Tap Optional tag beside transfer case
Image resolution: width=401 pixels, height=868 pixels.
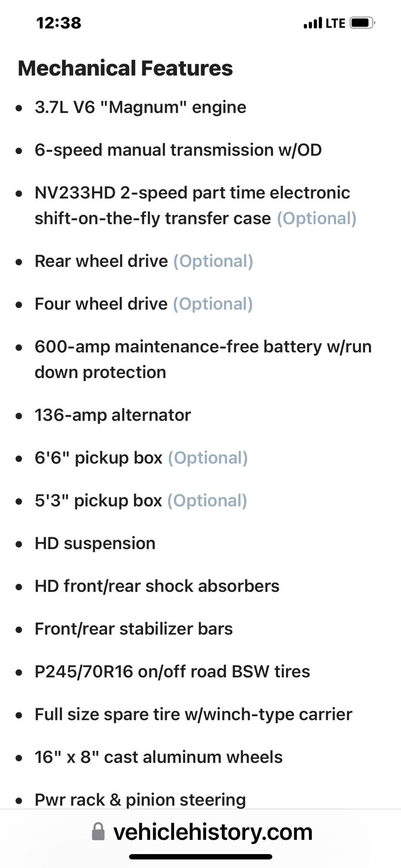tap(317, 218)
